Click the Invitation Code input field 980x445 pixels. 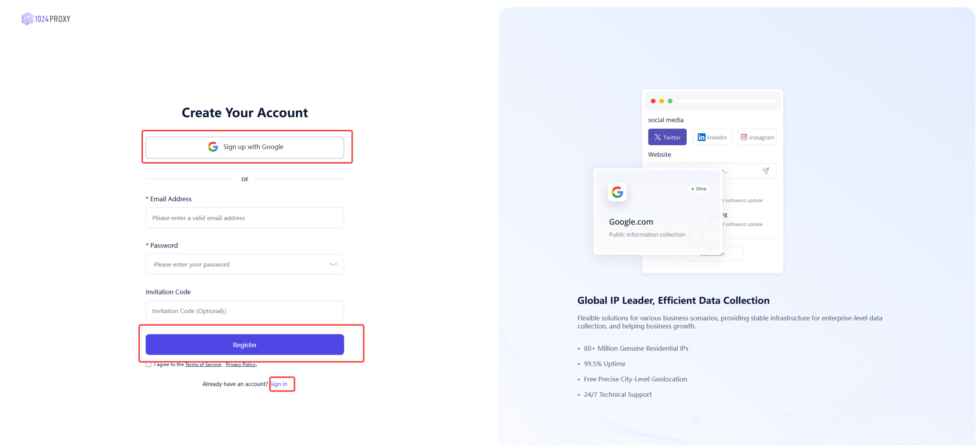tap(245, 311)
